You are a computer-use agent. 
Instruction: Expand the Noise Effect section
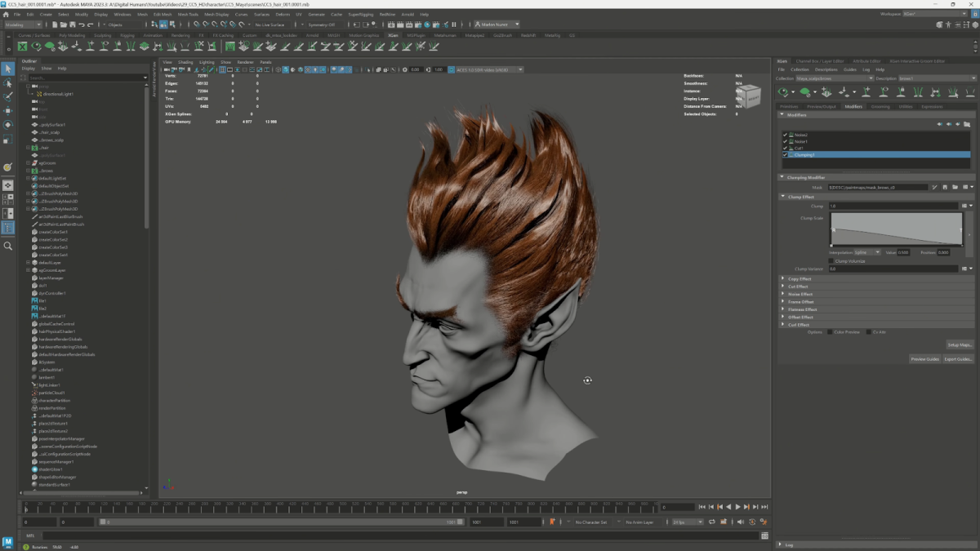point(800,294)
